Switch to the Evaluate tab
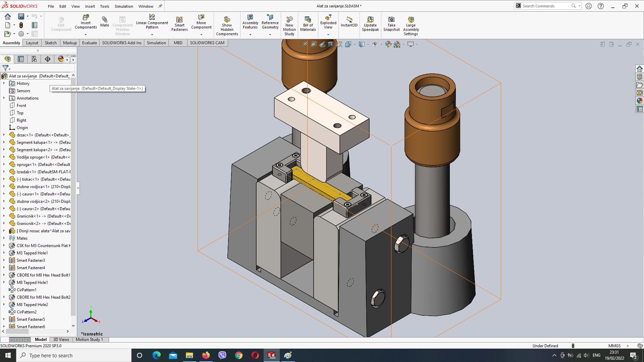Screen dimensions: 644x362 [x=90, y=43]
